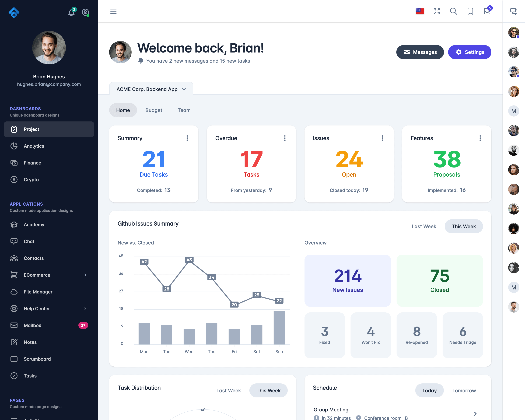The height and width of the screenshot is (420, 525).
Task: Switch to Budget tab
Action: (154, 110)
